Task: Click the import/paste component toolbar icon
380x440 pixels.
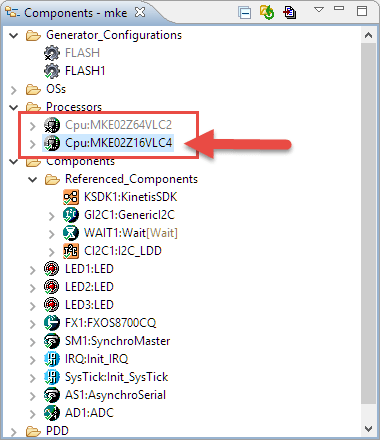Action: click(290, 13)
